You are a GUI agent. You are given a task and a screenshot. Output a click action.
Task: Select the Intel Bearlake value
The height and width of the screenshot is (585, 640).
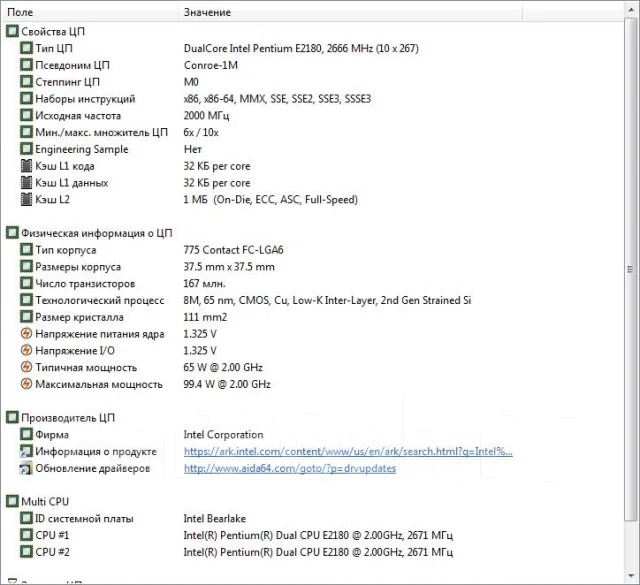point(215,518)
